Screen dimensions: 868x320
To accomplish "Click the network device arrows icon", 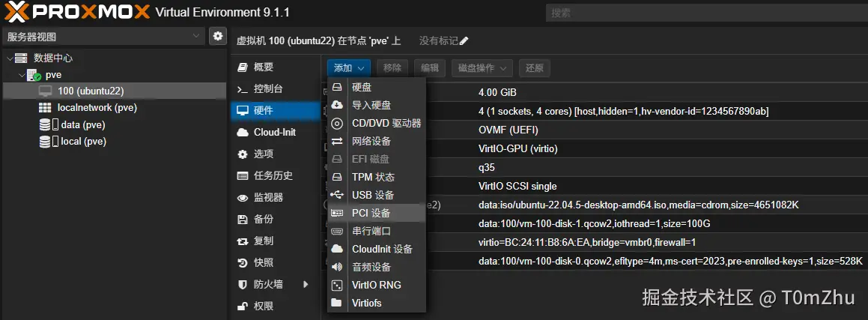I will tap(337, 141).
